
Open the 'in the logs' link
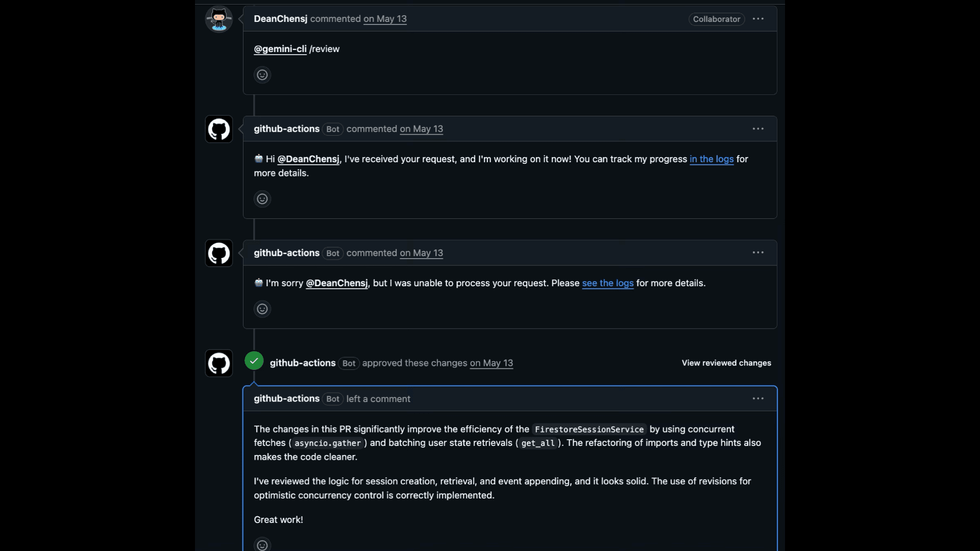712,159
